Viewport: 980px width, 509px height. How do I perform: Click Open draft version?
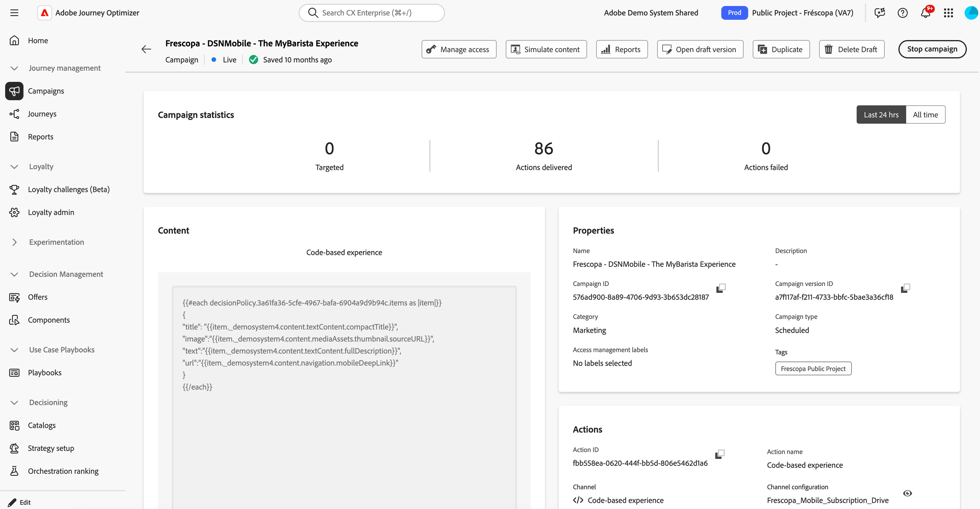tap(700, 49)
